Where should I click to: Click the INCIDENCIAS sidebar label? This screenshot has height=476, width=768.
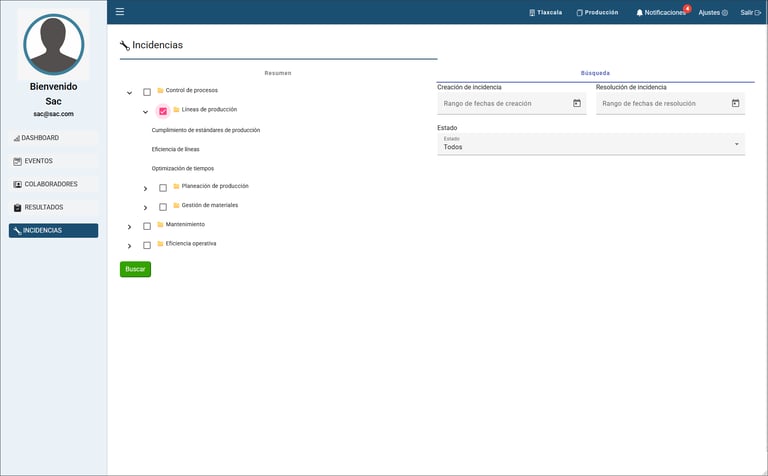point(43,231)
